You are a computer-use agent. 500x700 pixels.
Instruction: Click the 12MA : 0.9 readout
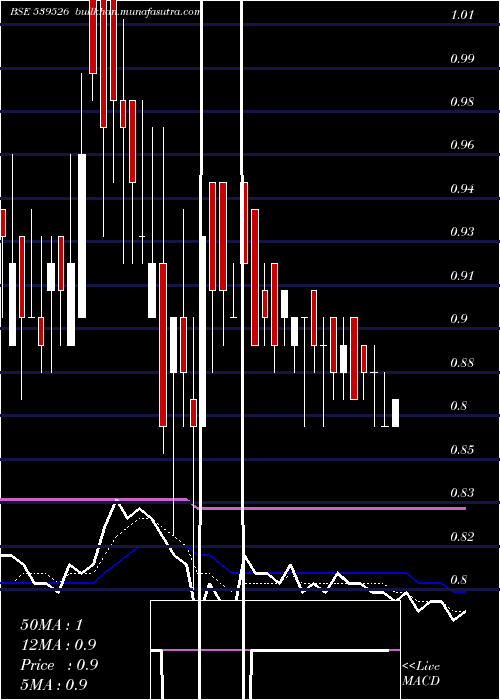58,645
